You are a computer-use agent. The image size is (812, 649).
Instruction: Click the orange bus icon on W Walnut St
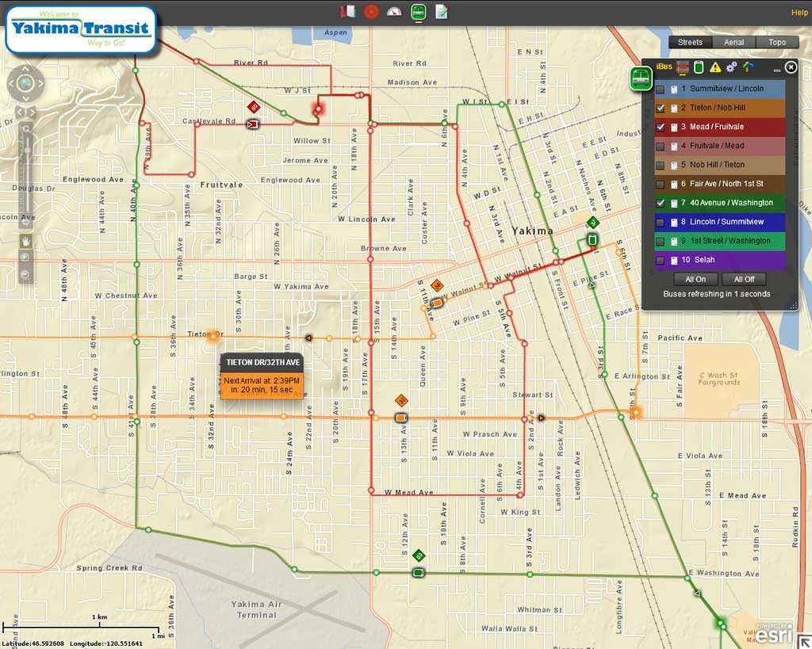click(x=437, y=302)
